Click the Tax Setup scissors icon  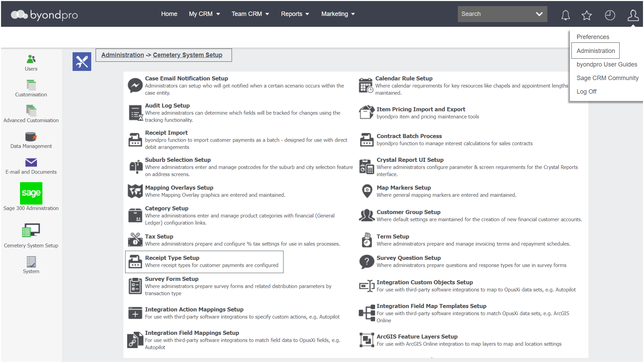[135, 240]
